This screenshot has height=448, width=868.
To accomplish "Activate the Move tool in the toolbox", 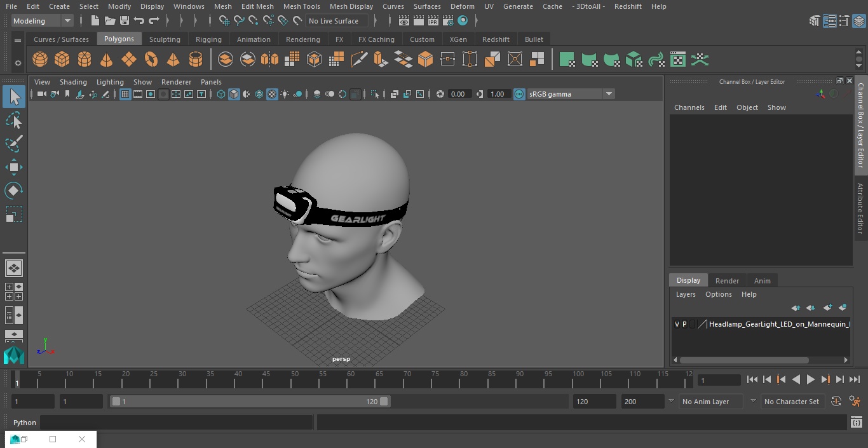I will click(14, 167).
